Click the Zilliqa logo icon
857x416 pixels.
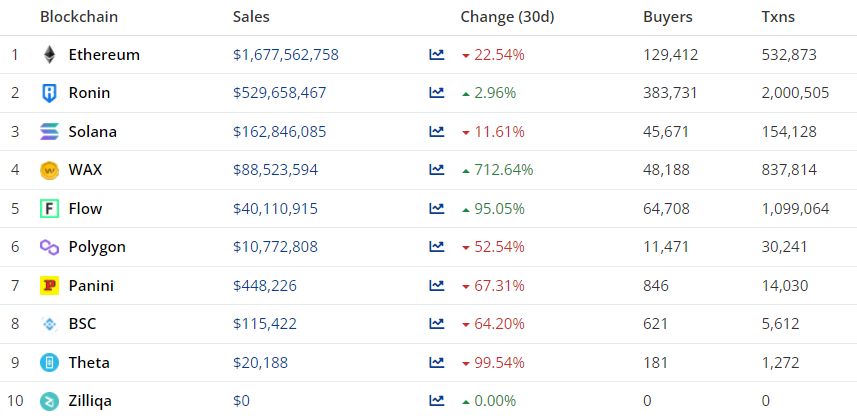pos(49,401)
